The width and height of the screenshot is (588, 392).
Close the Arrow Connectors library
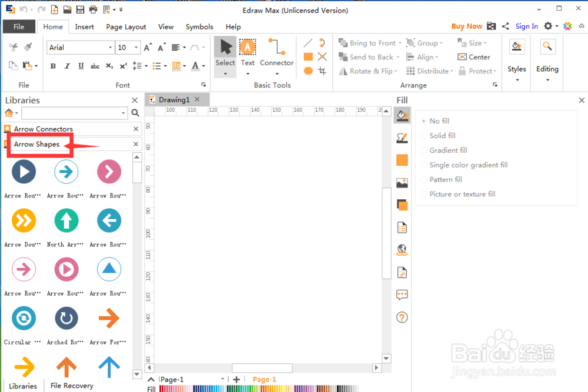tap(136, 129)
